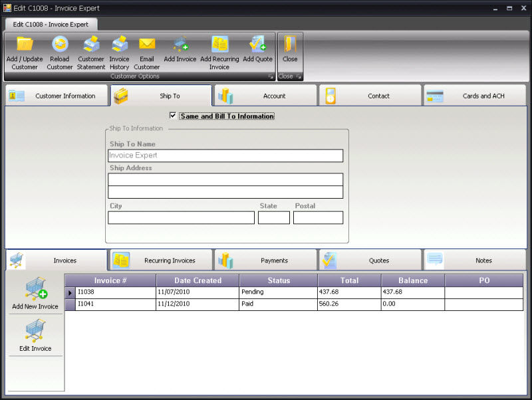The height and width of the screenshot is (400, 532).
Task: Click the Edit Invoice cart icon
Action: 35,331
